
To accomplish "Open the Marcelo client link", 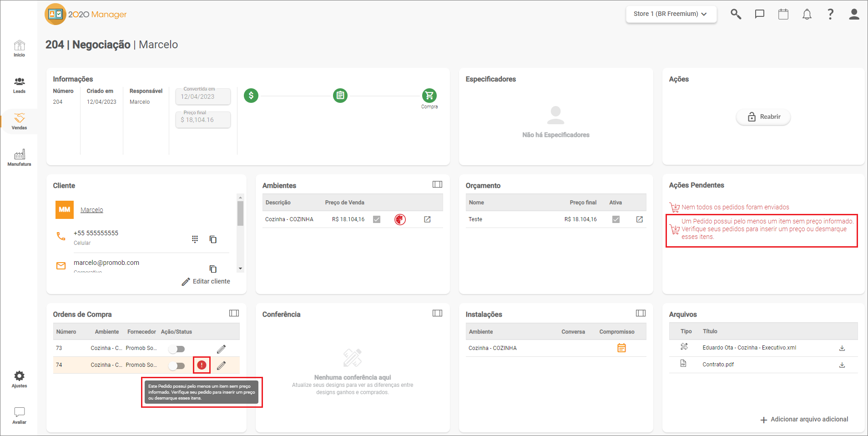I will [92, 210].
